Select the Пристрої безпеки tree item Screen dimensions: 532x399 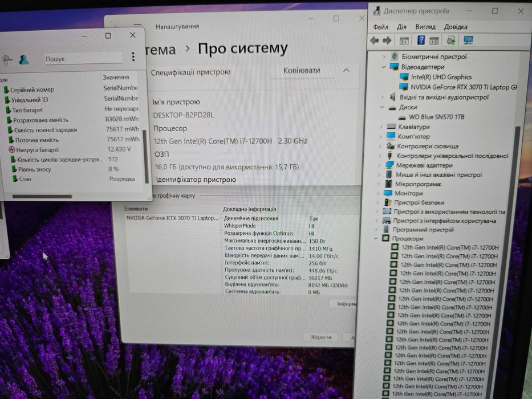coord(419,202)
